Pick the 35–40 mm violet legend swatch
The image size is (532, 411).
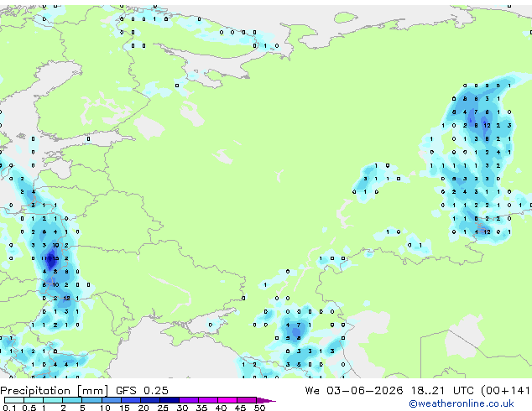point(207,400)
